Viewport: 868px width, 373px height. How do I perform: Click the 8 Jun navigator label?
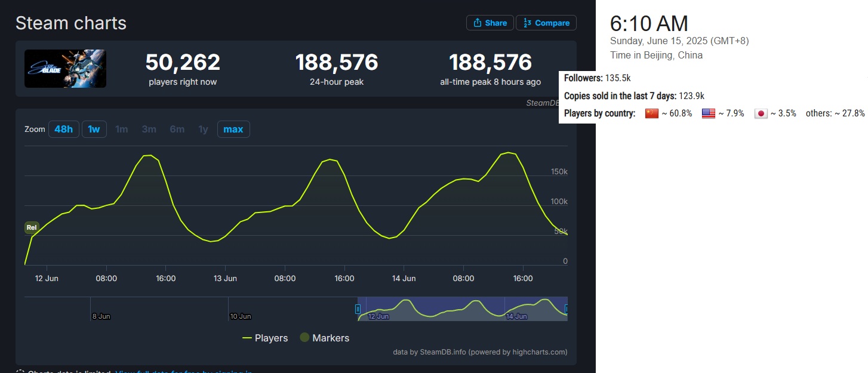pyautogui.click(x=101, y=316)
